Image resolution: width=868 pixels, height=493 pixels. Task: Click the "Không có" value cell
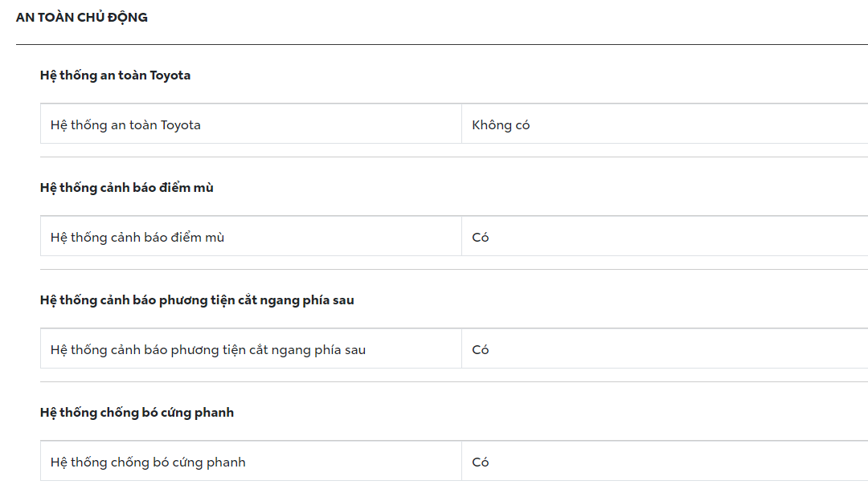501,125
